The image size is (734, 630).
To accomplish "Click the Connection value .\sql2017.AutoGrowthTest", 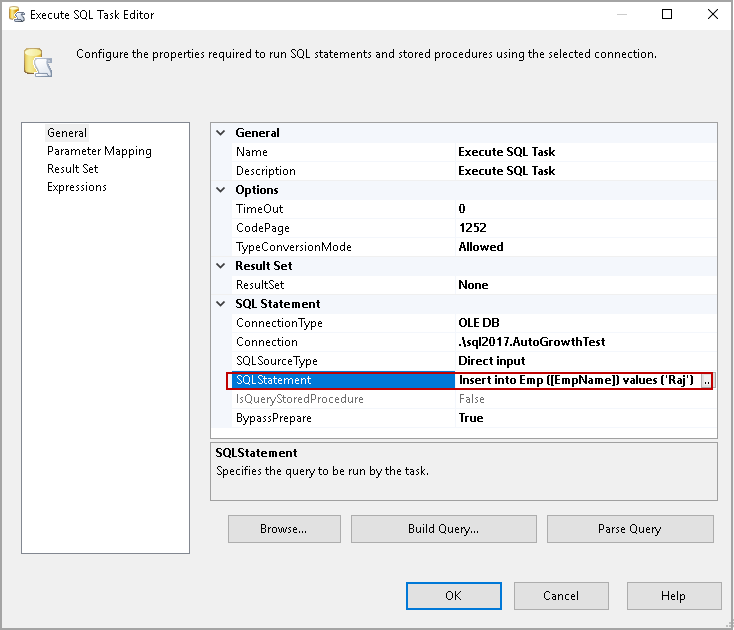I will (531, 342).
